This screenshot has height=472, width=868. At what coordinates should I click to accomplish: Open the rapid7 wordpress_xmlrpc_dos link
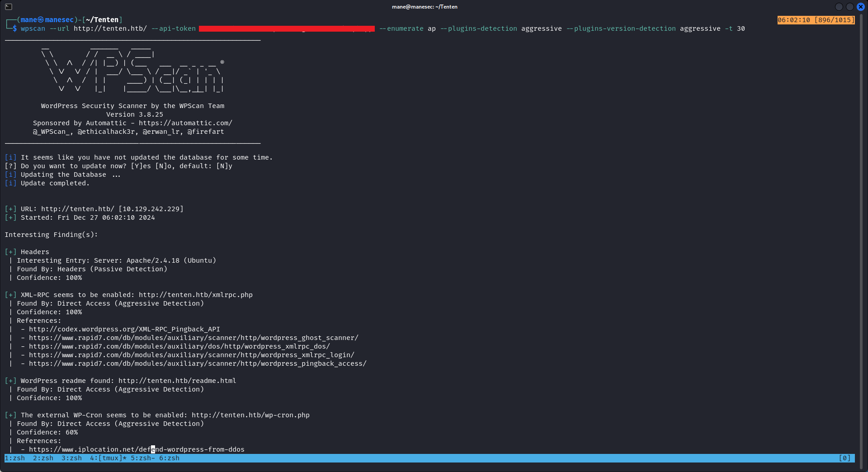(179, 346)
